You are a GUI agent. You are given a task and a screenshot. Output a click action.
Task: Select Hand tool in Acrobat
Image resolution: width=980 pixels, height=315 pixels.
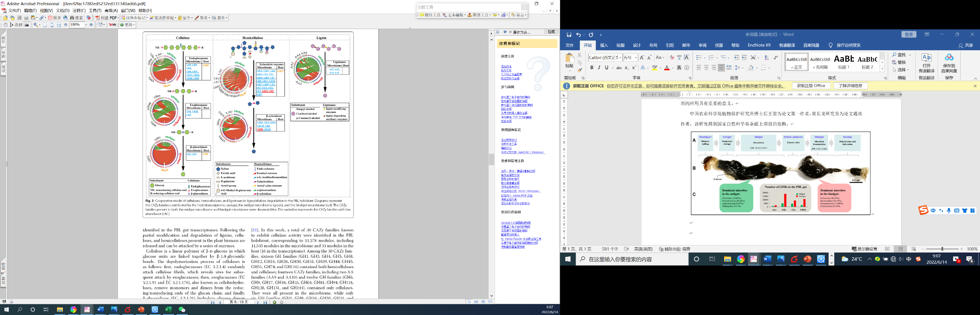(5, 25)
